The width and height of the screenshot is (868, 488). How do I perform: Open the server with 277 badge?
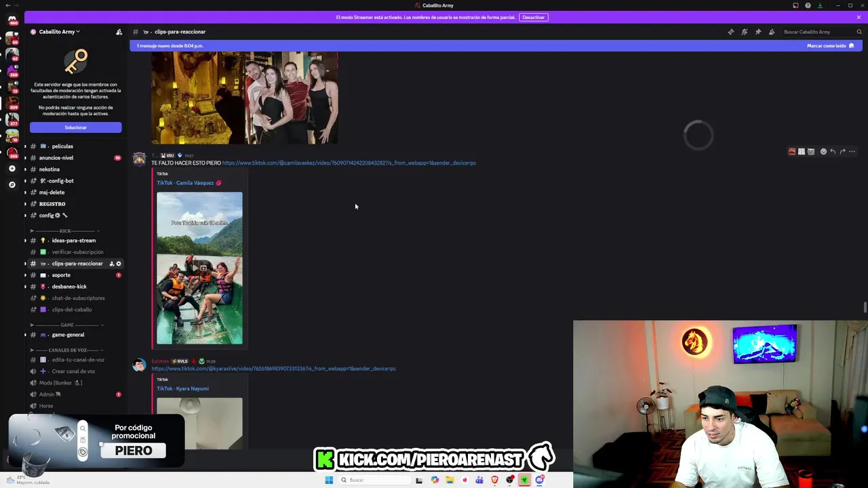click(x=12, y=120)
